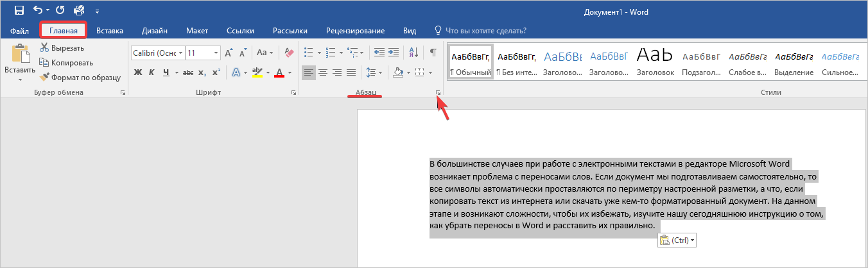Toggle show paragraph marks (¶)
Image resolution: width=868 pixels, height=268 pixels.
pyautogui.click(x=433, y=53)
